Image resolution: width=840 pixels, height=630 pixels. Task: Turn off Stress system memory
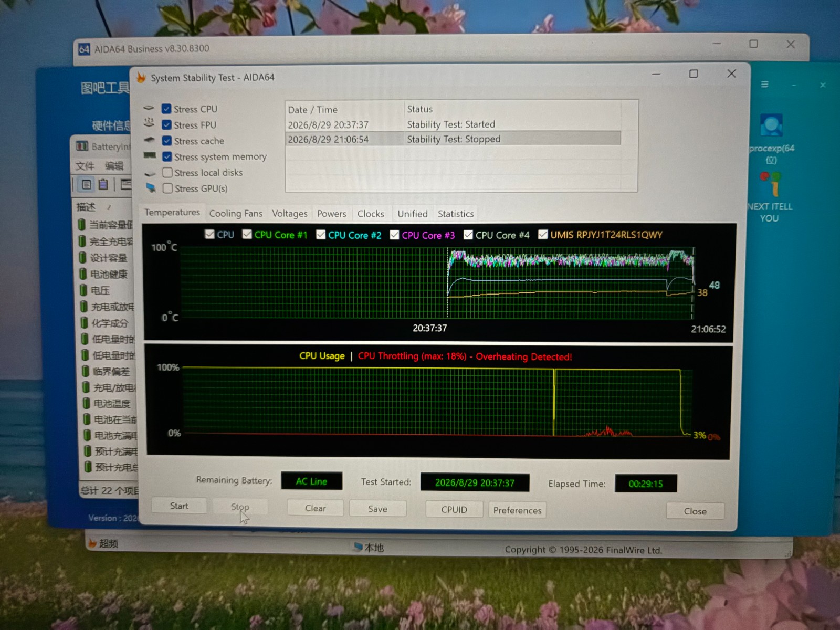click(x=167, y=156)
